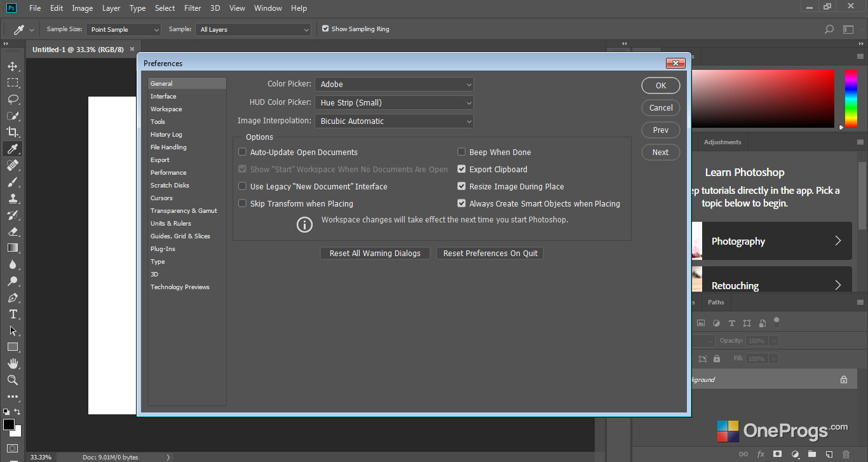Image resolution: width=868 pixels, height=462 pixels.
Task: Select the Horizontal Type tool
Action: (13, 314)
